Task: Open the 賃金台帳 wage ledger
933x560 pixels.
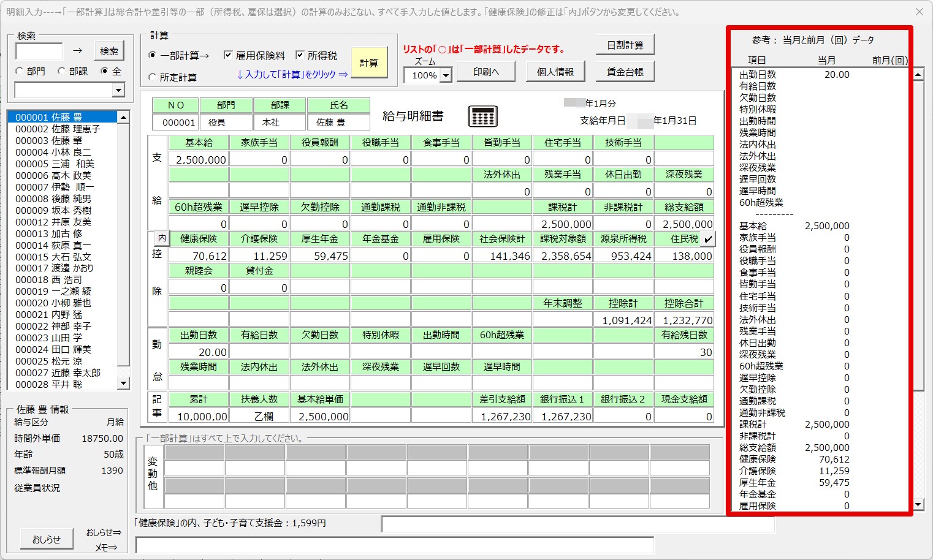Action: (625, 72)
